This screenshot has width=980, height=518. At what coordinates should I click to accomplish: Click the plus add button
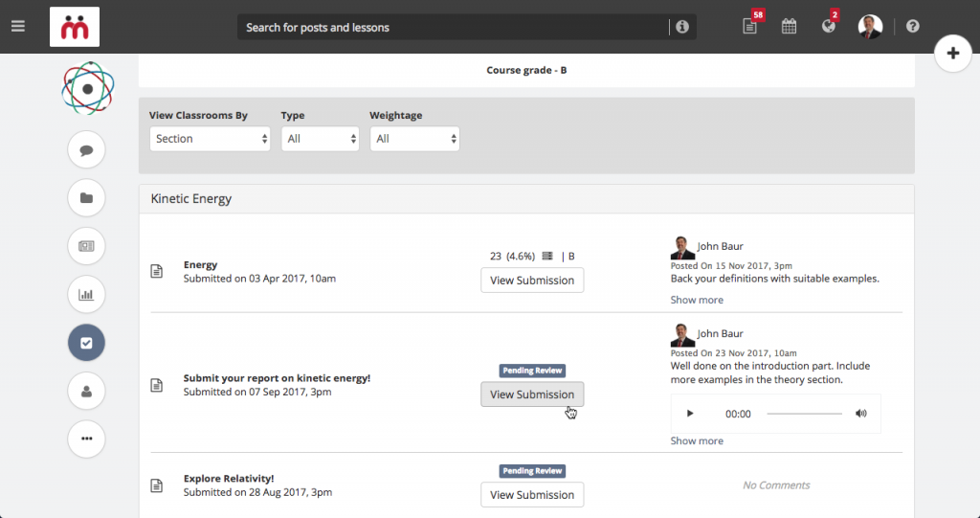coord(953,54)
